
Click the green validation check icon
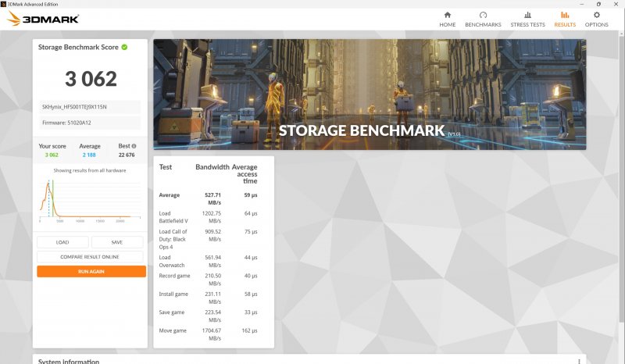click(124, 47)
